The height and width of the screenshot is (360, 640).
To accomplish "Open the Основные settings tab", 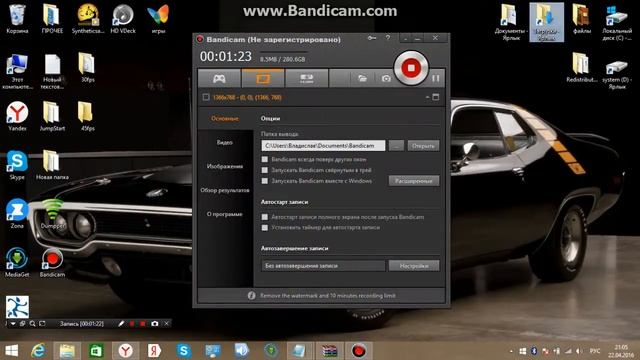I will point(225,118).
